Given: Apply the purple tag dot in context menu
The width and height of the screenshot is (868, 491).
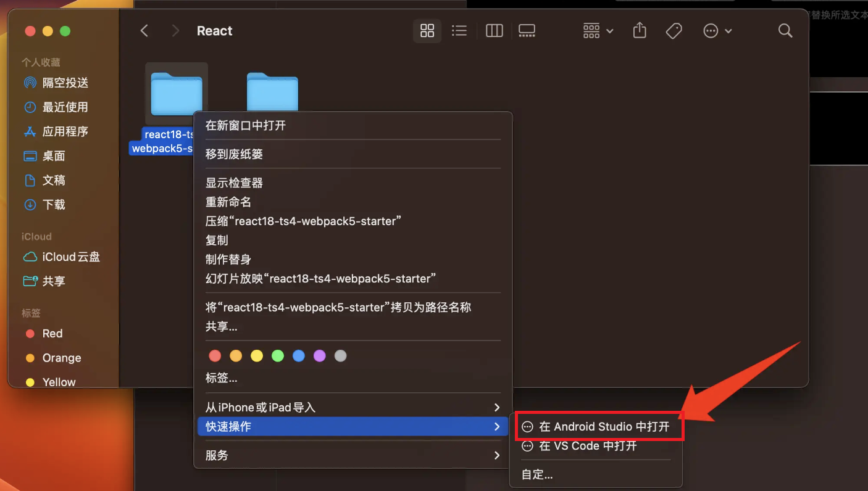Looking at the screenshot, I should (319, 356).
